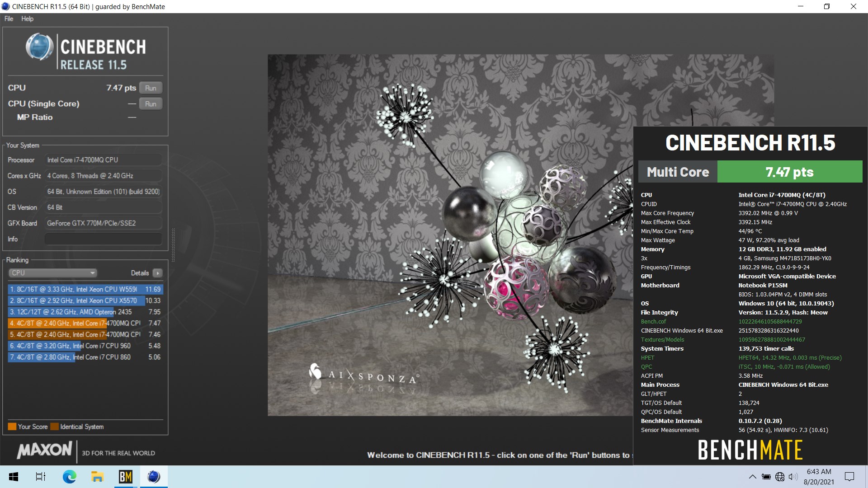Click the Processor field showing i7-4700MQ

pos(103,160)
